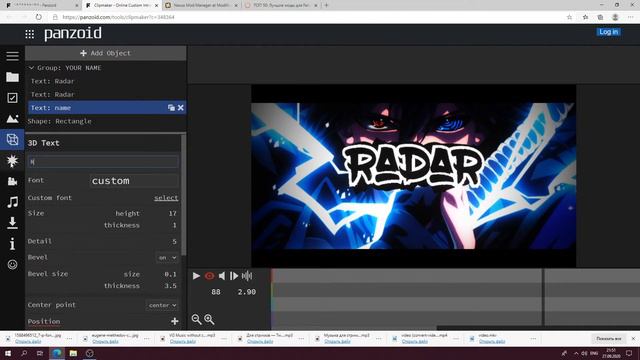
Task: Add page to favorites star icon
Action: point(569,17)
